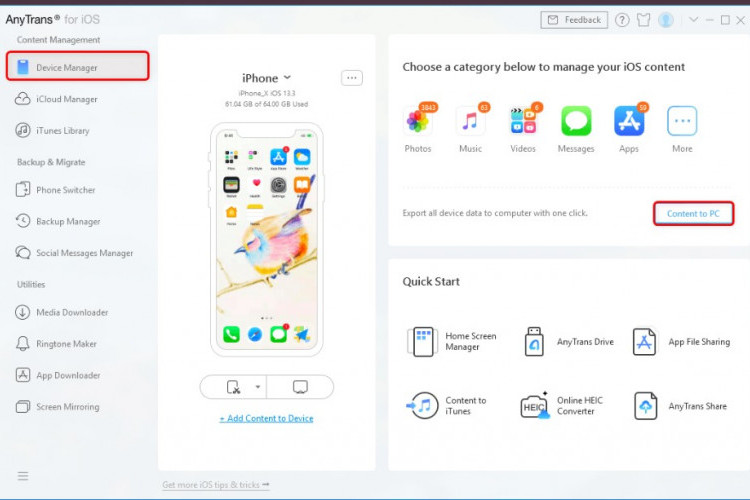Screen dimensions: 750x500
Task: Expand the screenshot button dropdown arrow
Action: pos(258,387)
